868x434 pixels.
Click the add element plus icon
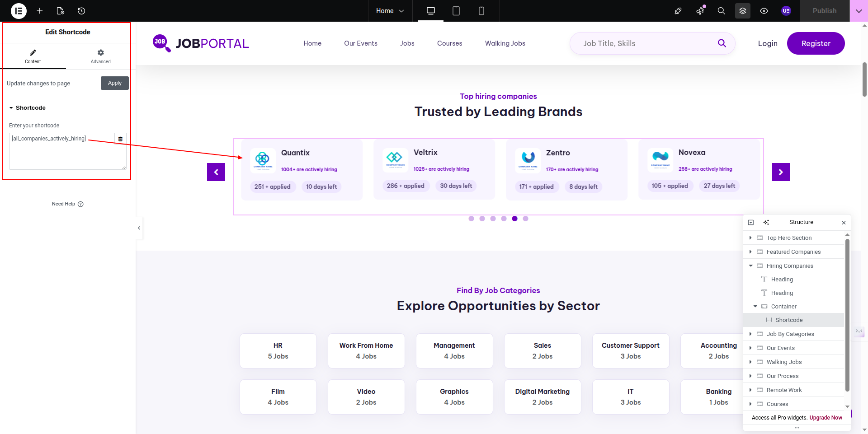click(x=40, y=11)
